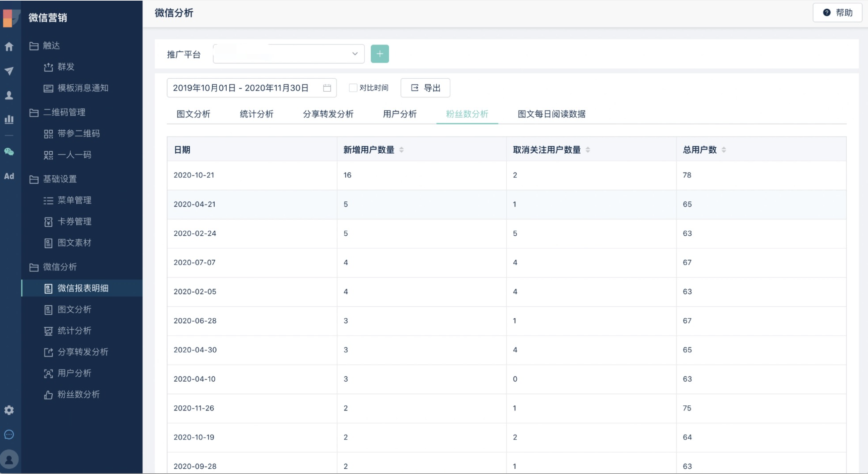Select the 粉丝数分析 tab
Image resolution: width=868 pixels, height=474 pixels.
coord(467,114)
